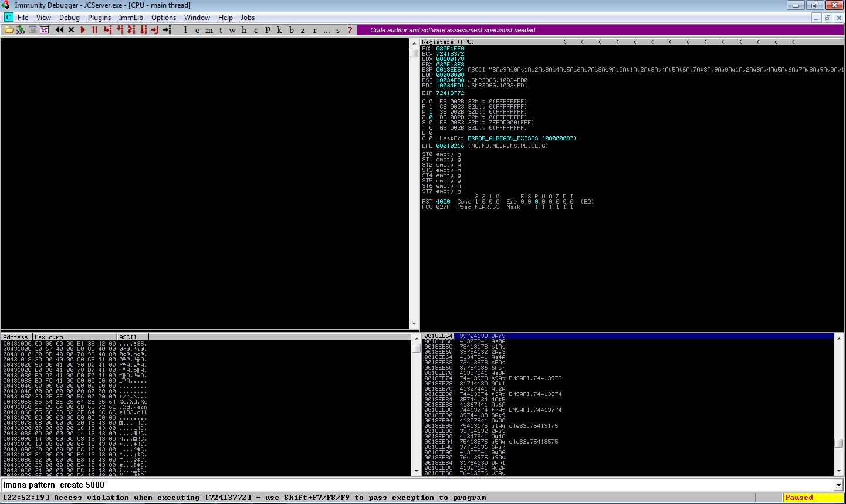The image size is (846, 504).
Task: Click the 'z' toolbar button
Action: [x=303, y=30]
